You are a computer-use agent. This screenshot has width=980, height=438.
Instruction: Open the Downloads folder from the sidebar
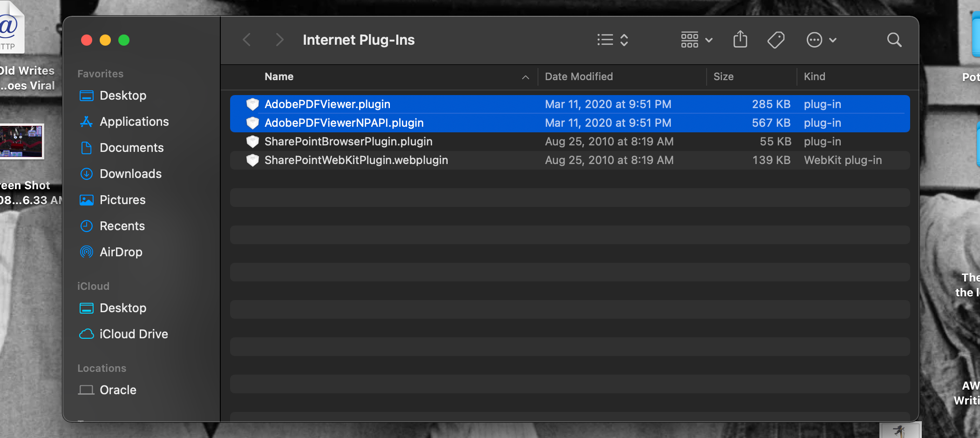pyautogui.click(x=130, y=173)
